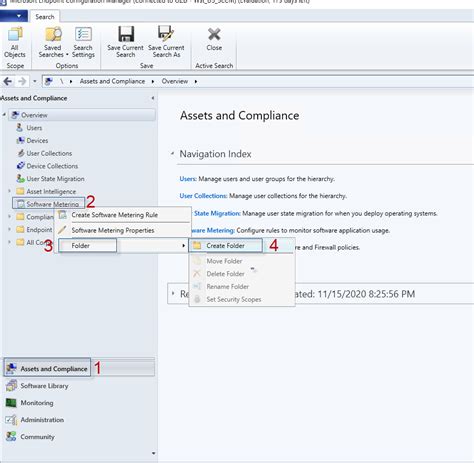Select User State Migration node
The width and height of the screenshot is (474, 463).
[x=50, y=179]
